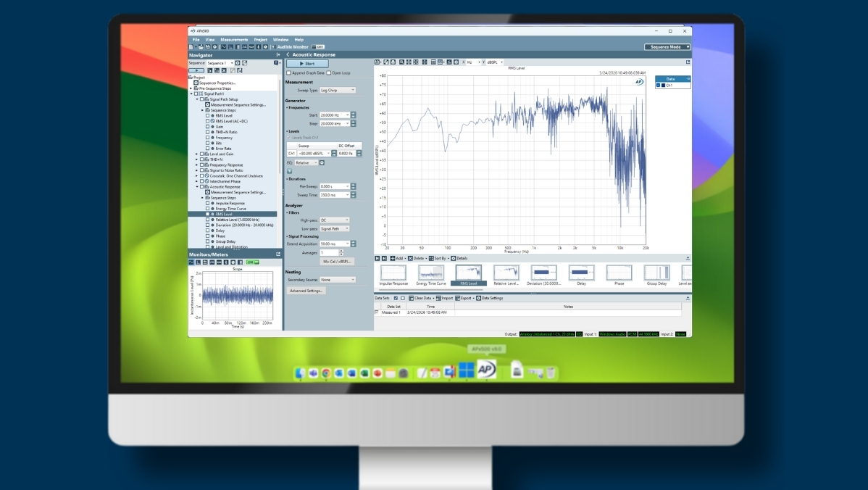Open the Project menu
This screenshot has width=868, height=490.
(x=261, y=40)
